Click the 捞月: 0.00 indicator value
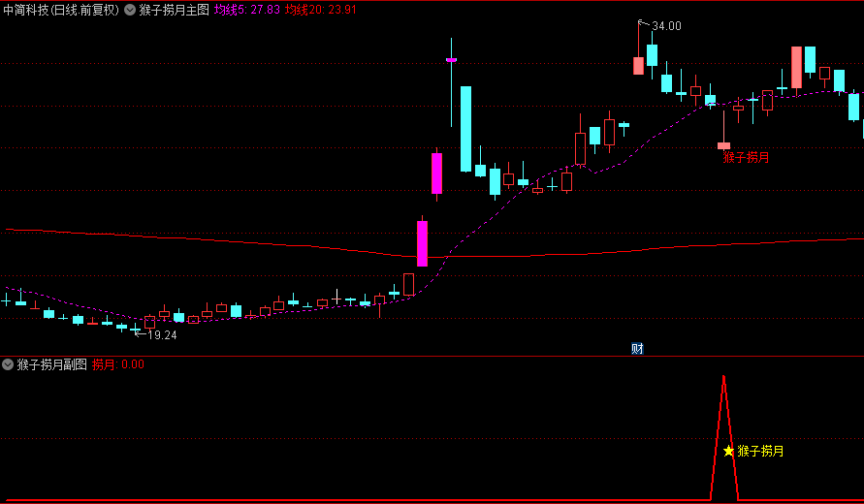 coord(118,364)
